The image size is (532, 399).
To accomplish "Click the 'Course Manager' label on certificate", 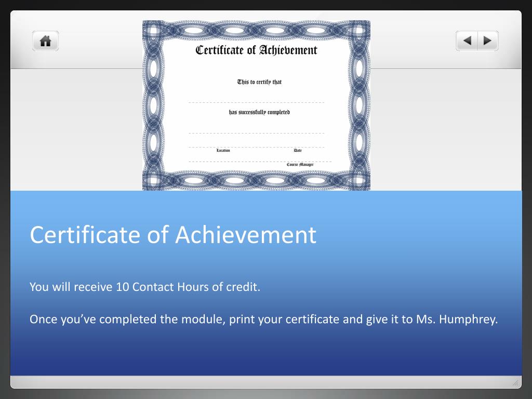I will point(300,164).
